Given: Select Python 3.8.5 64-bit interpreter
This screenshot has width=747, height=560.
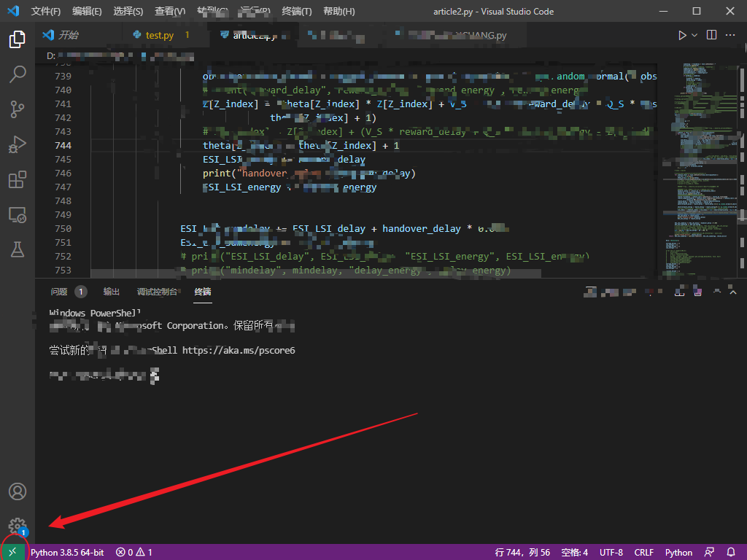Looking at the screenshot, I should 67,553.
